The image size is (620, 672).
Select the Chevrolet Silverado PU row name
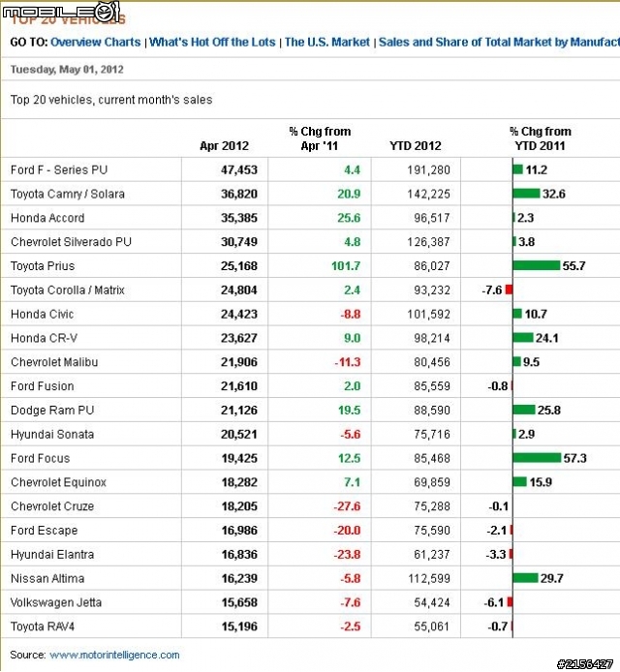click(x=71, y=242)
